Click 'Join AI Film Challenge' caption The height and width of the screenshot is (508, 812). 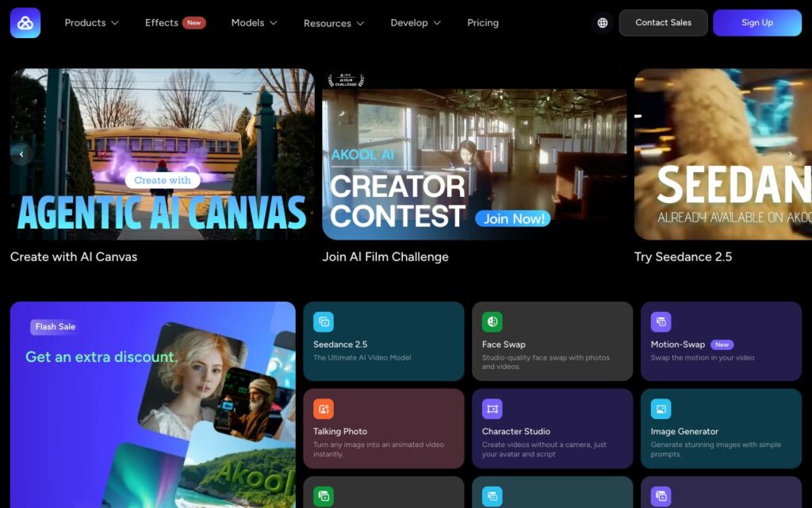point(385,256)
